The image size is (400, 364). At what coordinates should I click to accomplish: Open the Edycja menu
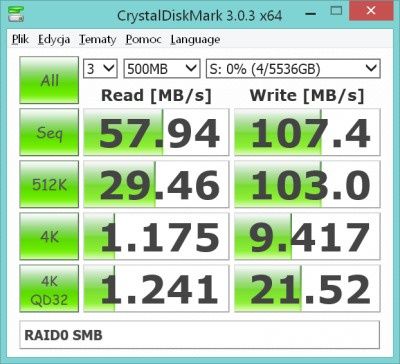pos(54,39)
